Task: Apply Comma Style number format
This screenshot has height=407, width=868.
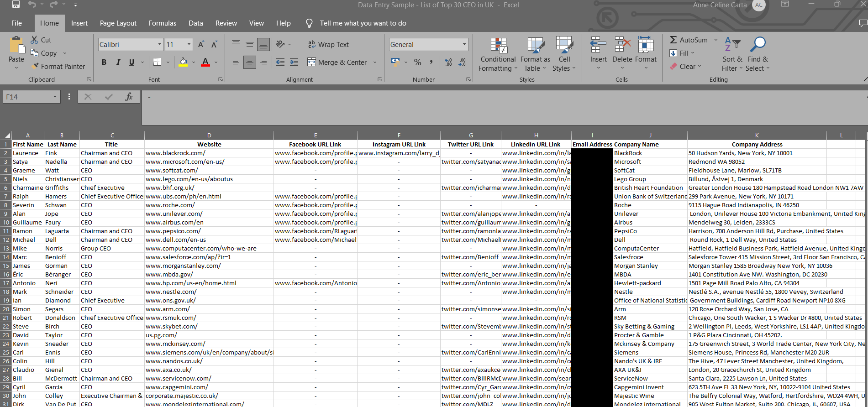Action: [431, 62]
